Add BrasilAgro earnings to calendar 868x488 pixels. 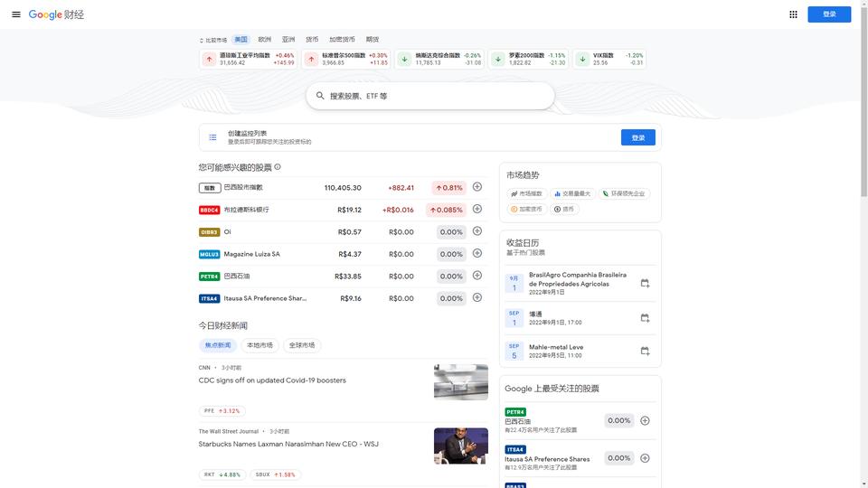tap(645, 283)
